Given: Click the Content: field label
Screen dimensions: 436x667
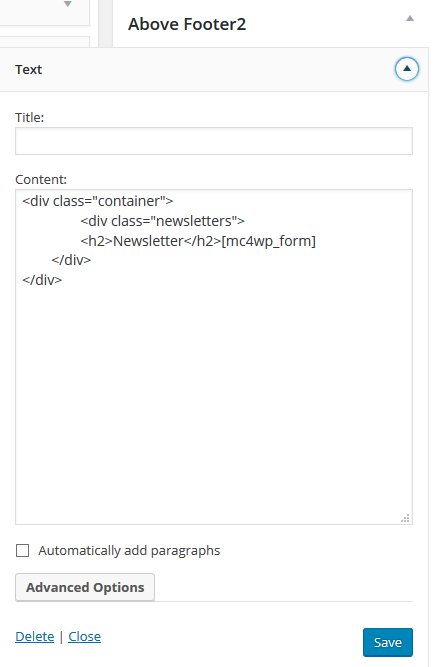Looking at the screenshot, I should click(x=41, y=180).
